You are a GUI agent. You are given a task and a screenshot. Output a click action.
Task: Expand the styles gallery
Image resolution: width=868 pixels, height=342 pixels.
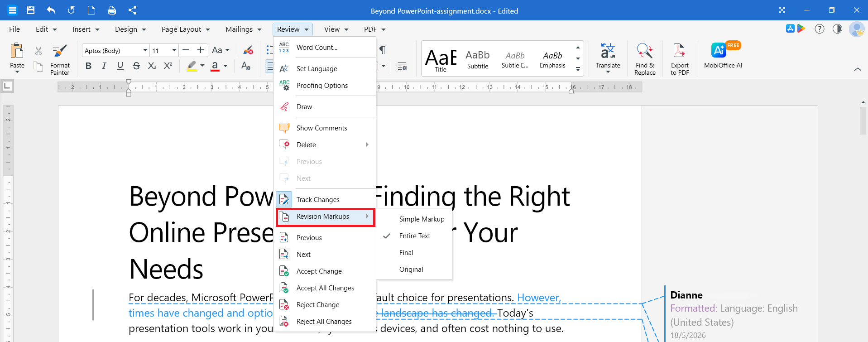(578, 69)
